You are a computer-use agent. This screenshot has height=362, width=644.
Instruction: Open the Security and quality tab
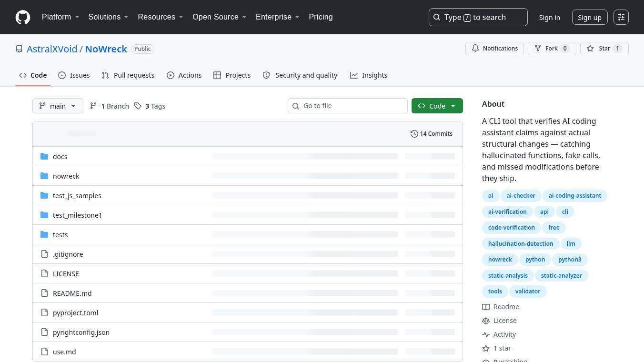tap(300, 75)
